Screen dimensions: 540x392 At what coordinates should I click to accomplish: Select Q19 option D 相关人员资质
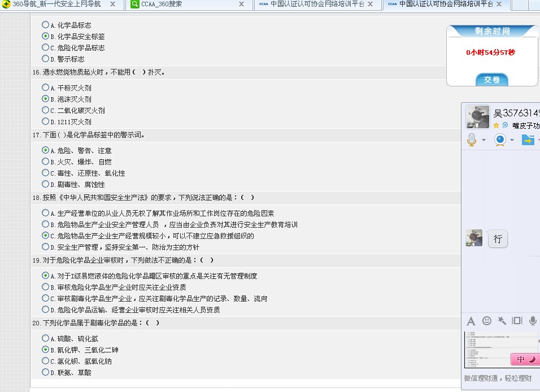45,310
